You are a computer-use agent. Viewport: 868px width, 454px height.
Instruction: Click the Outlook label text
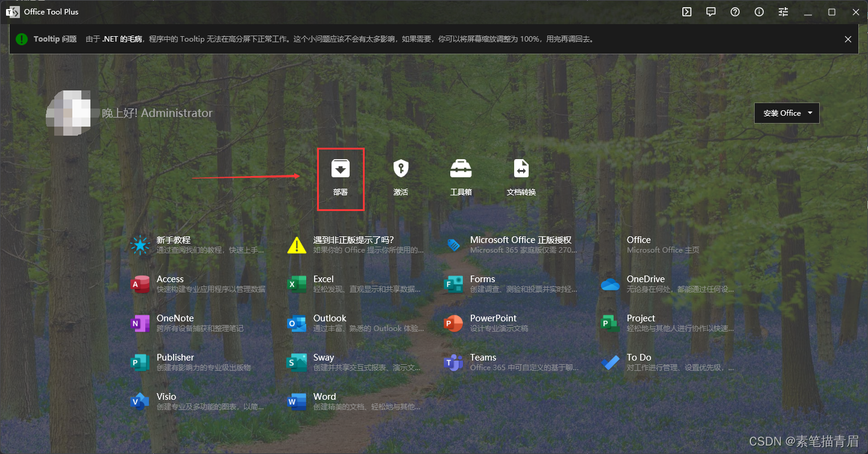pyautogui.click(x=330, y=318)
